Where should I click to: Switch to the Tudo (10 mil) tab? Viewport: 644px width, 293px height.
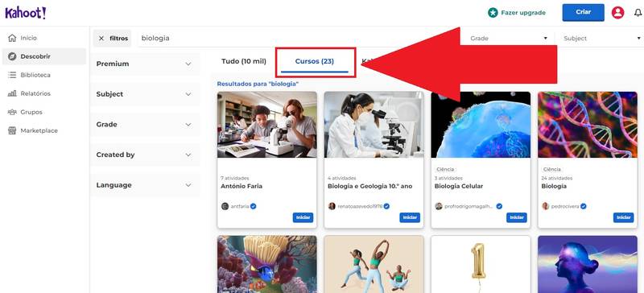(244, 61)
